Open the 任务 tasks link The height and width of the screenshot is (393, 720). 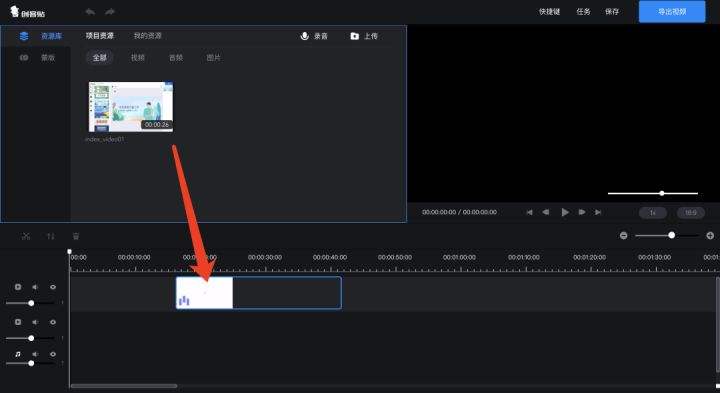(583, 11)
